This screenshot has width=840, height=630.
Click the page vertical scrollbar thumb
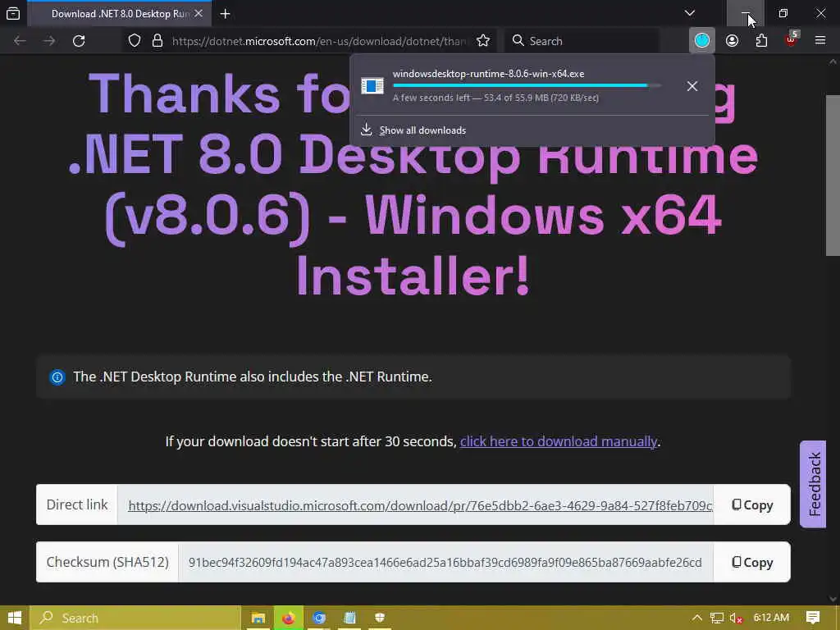833,176
